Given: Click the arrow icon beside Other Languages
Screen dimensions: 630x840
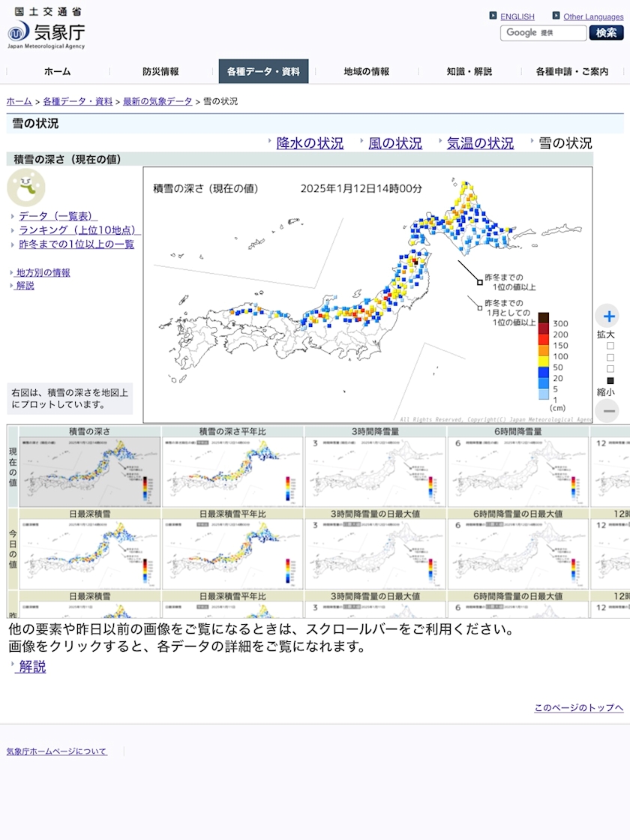Looking at the screenshot, I should click(556, 16).
